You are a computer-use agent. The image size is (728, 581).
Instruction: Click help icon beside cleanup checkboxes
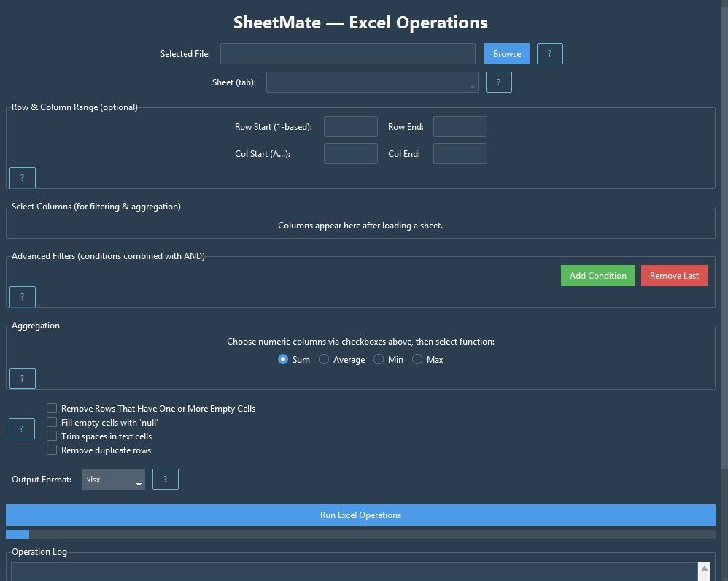pos(22,429)
